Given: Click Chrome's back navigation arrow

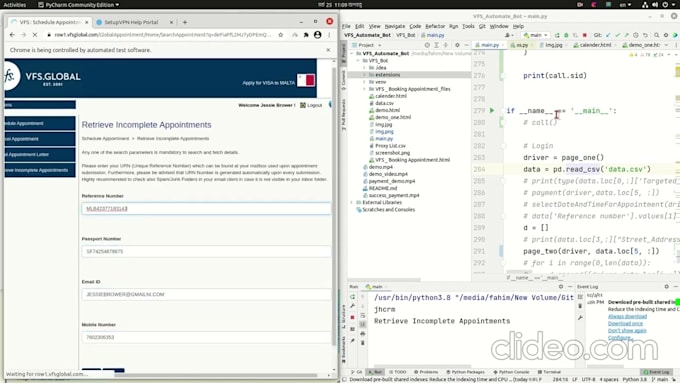Looking at the screenshot, I should [12, 35].
